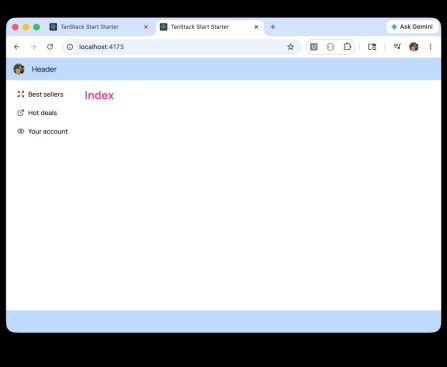Open the tab search and cast icon

(x=372, y=47)
